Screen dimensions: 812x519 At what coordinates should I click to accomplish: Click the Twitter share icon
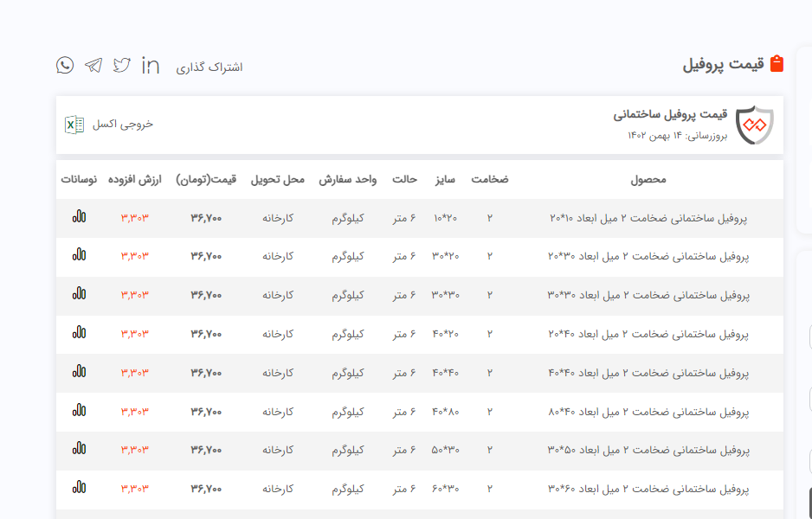pos(122,66)
